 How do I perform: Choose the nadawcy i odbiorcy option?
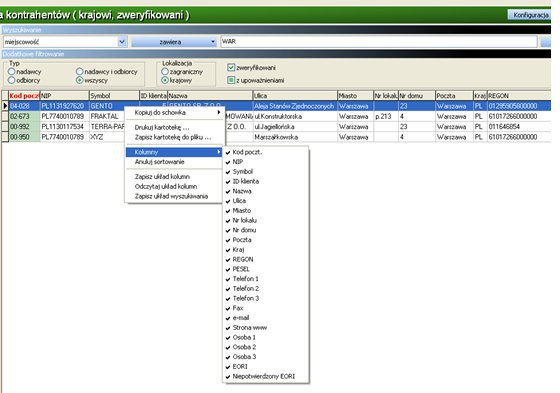pyautogui.click(x=80, y=71)
